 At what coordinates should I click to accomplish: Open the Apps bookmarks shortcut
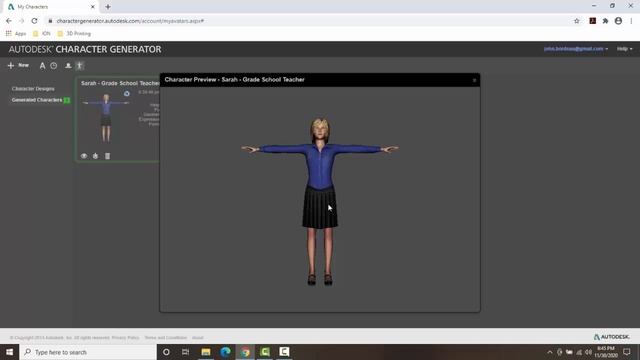[x=16, y=33]
